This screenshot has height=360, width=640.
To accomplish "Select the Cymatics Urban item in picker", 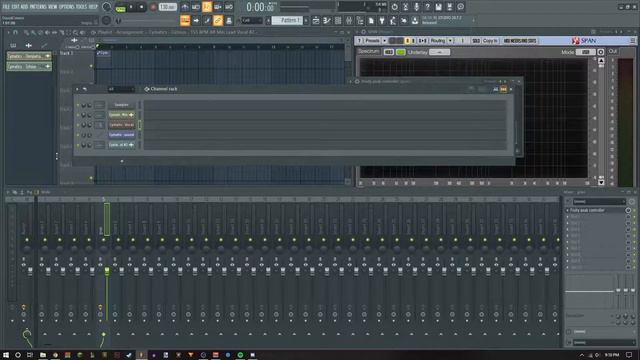I will click(x=29, y=66).
